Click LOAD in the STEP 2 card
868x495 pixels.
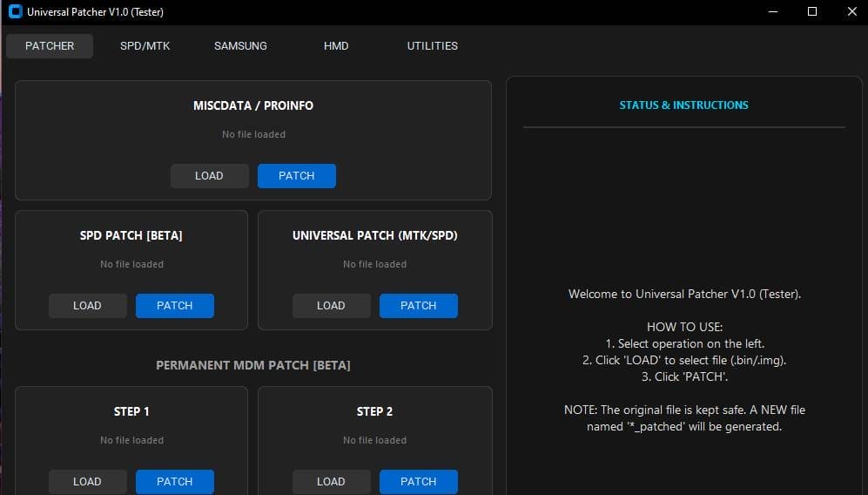[x=331, y=482]
